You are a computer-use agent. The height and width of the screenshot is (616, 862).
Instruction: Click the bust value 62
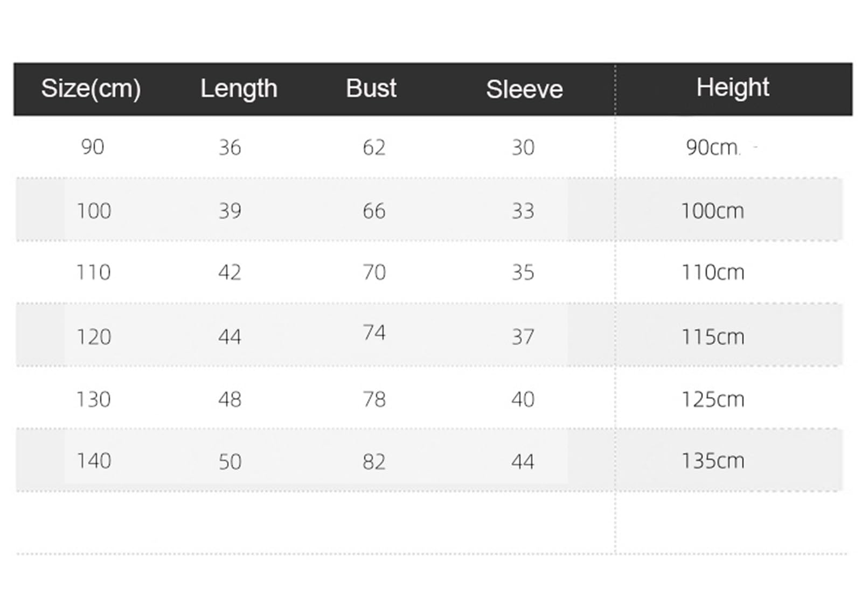point(374,148)
